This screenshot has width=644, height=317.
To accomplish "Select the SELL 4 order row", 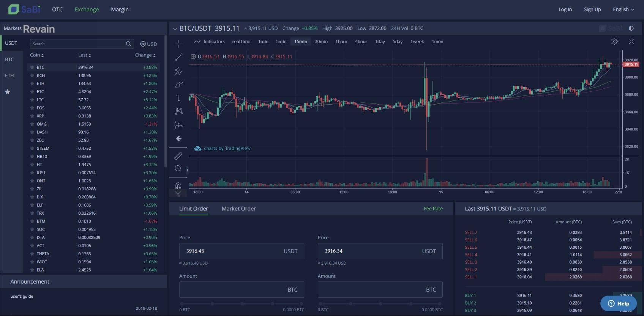I will click(548, 255).
